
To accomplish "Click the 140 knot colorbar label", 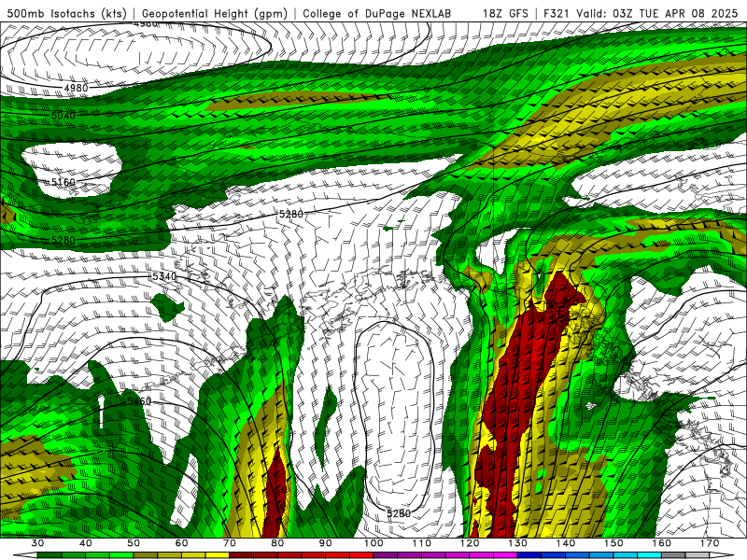I will click(x=566, y=543).
